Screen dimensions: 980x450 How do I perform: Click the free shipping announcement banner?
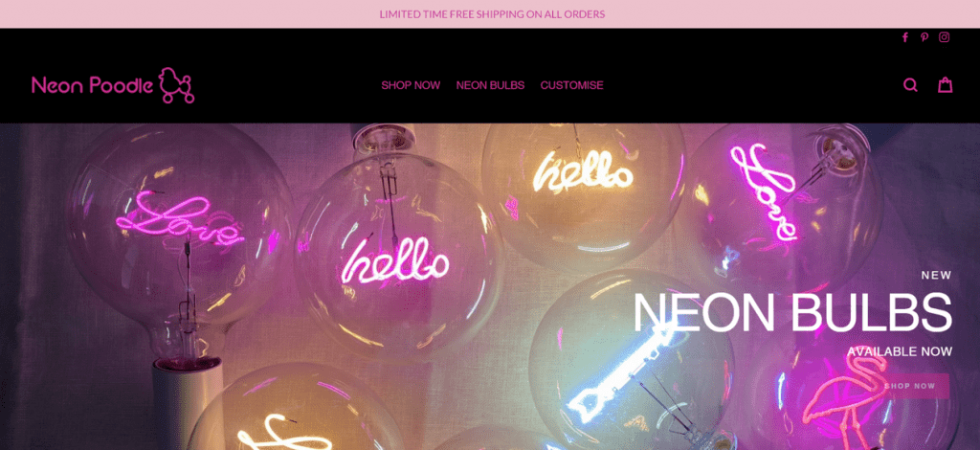490,13
